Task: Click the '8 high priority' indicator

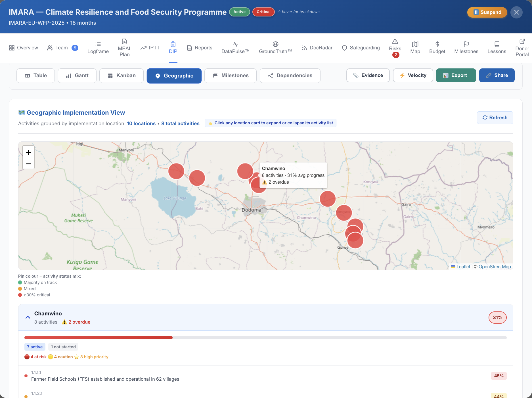Action: tap(91, 357)
